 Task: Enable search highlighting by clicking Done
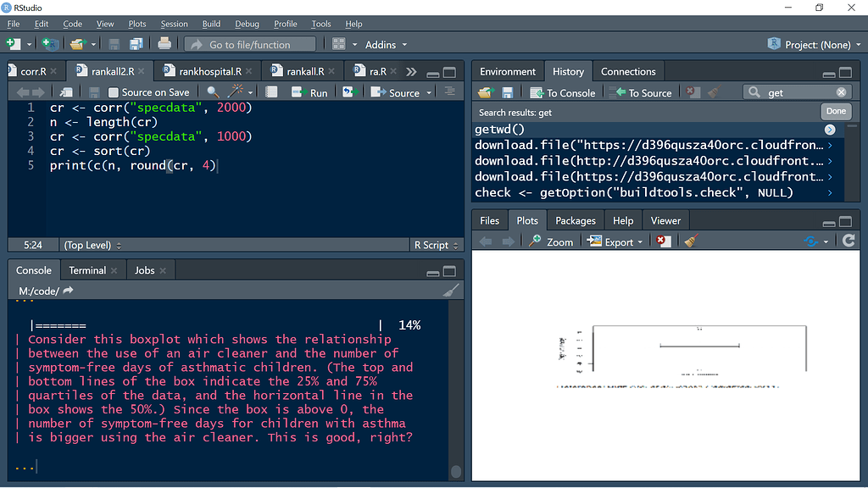point(835,110)
